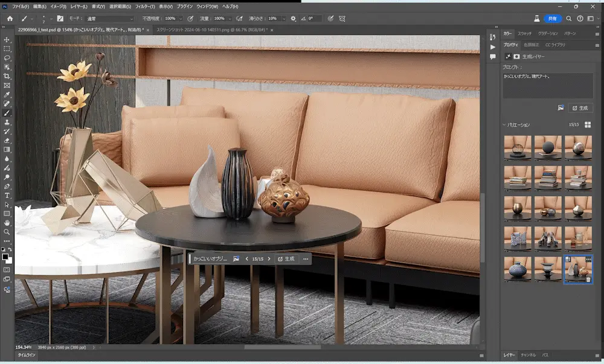The width and height of the screenshot is (604, 364).
Task: Select the Horizontal Type tool
Action: pos(7,196)
